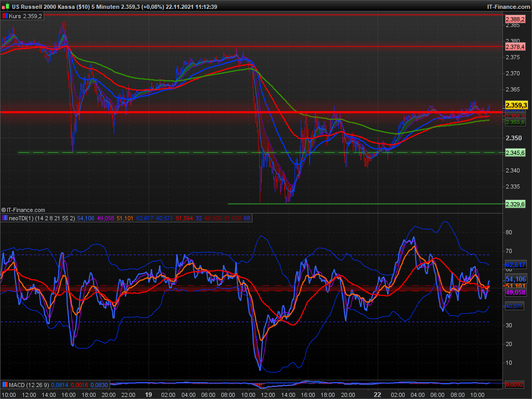Select the 2.329,6 green support level tag
532x399 pixels.
[x=515, y=204]
